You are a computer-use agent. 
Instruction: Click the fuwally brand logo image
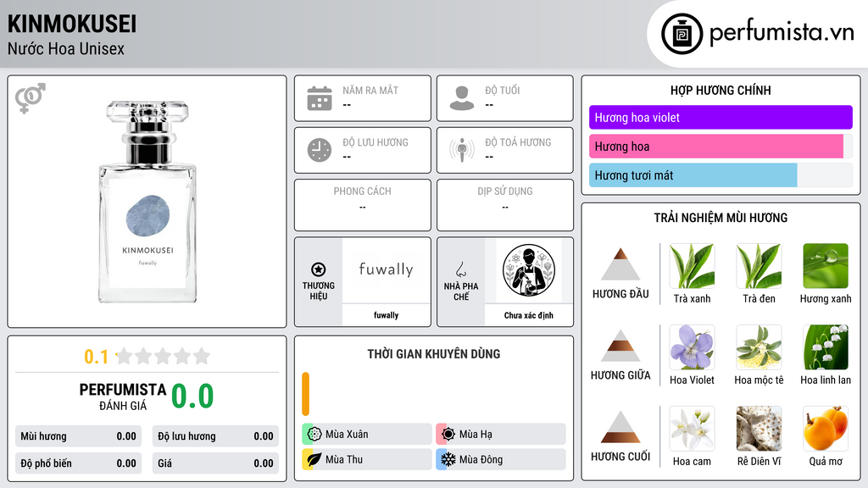pos(386,270)
